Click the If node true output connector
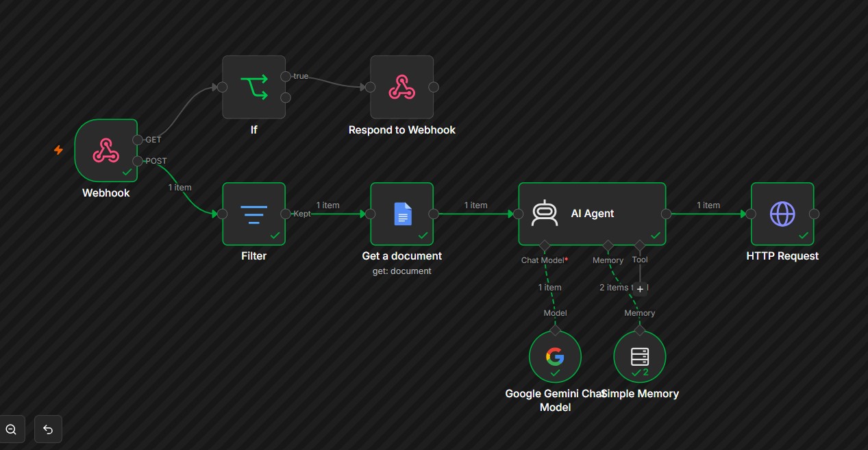Screen dimensions: 868x450 click(x=286, y=76)
